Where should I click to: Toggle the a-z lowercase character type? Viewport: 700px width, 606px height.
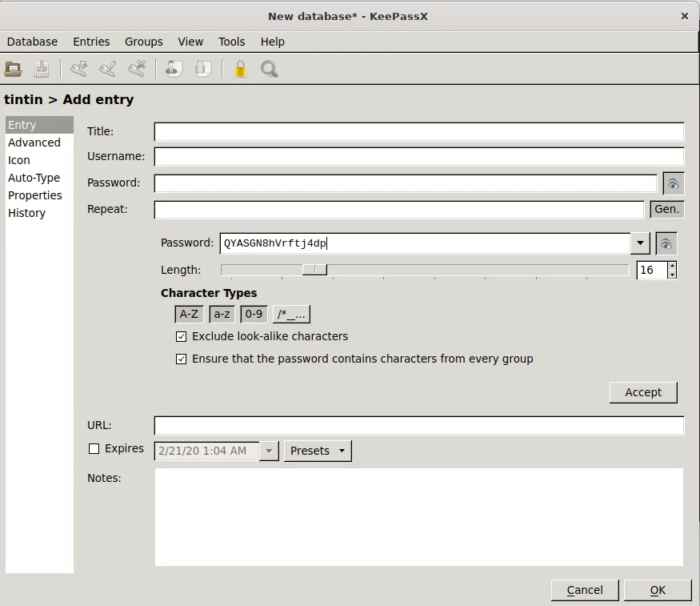point(222,314)
